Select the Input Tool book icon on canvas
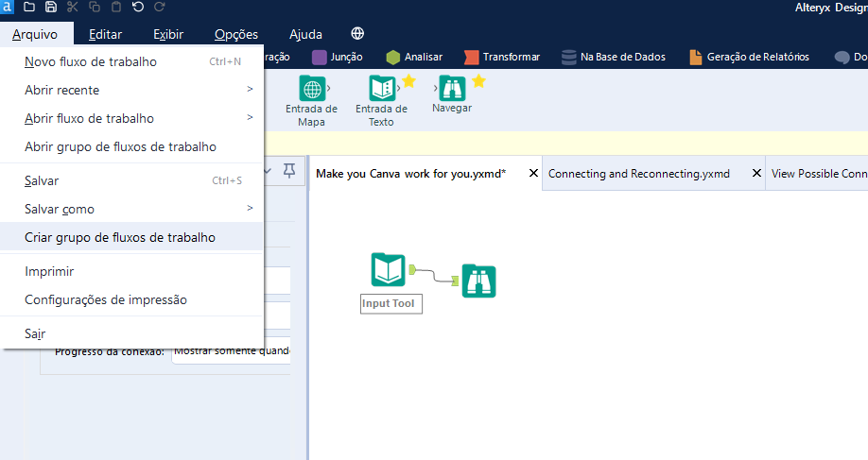 (x=388, y=269)
